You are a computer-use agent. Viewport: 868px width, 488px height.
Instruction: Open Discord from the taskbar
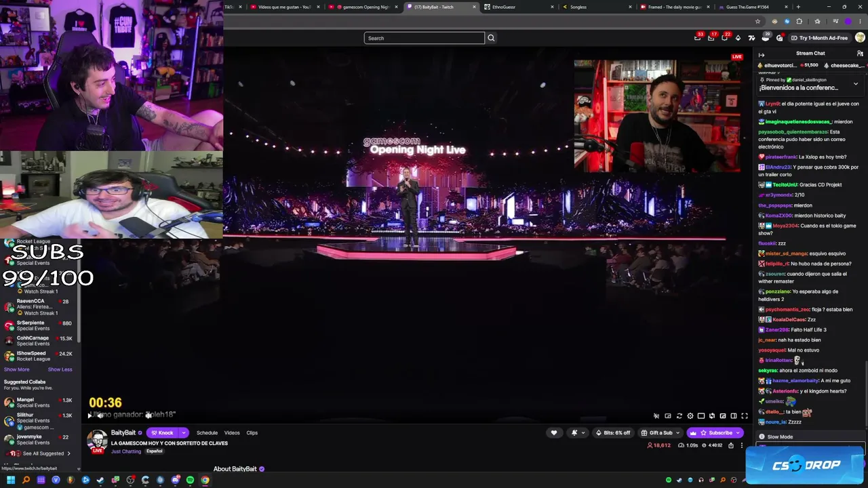click(175, 481)
